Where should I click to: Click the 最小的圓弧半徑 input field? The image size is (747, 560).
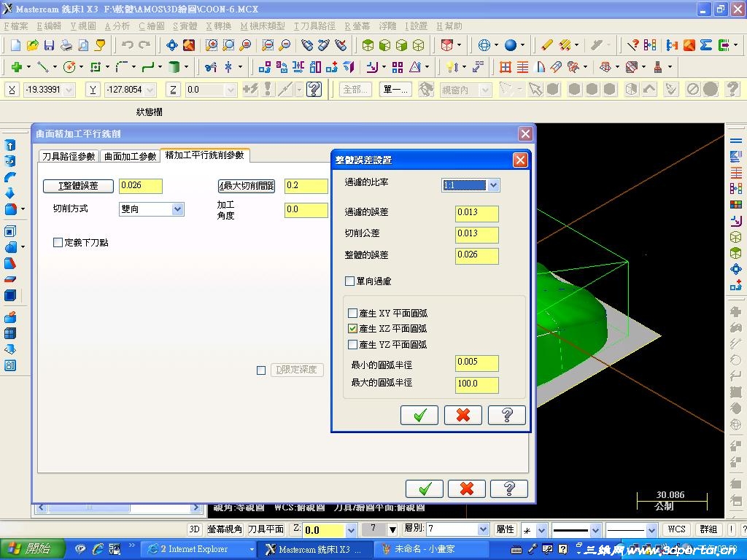(x=477, y=363)
